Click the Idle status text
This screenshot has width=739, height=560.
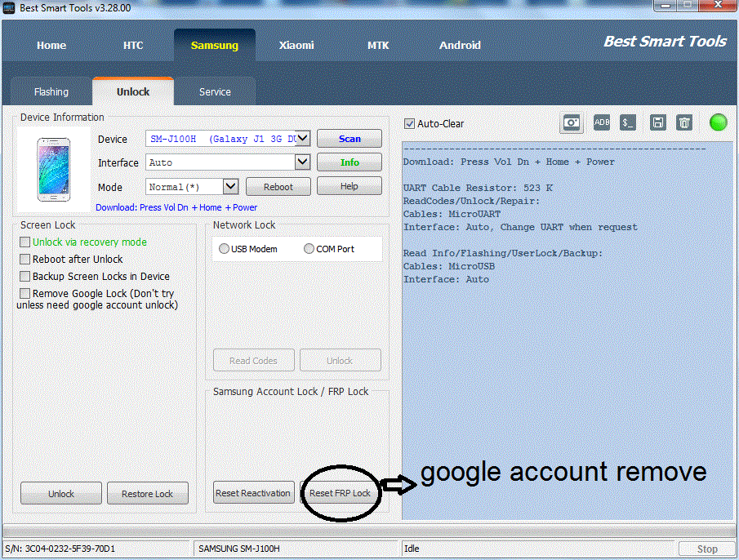[x=412, y=549]
